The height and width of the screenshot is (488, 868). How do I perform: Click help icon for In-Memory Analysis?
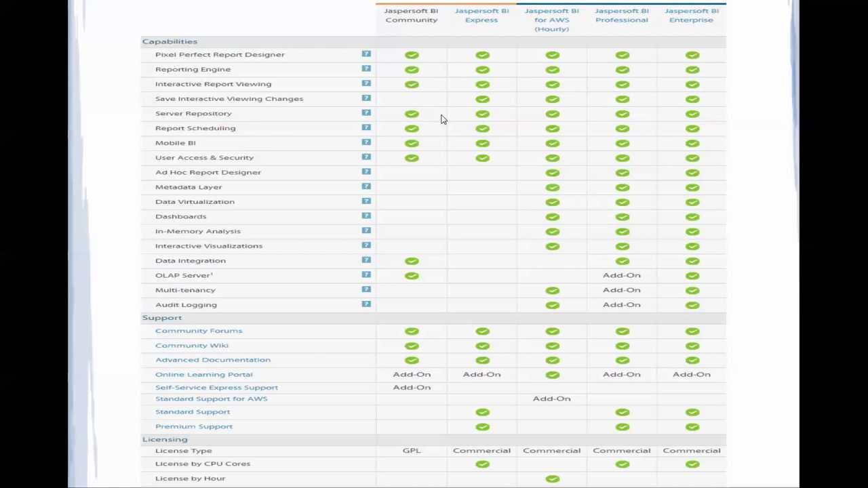366,230
